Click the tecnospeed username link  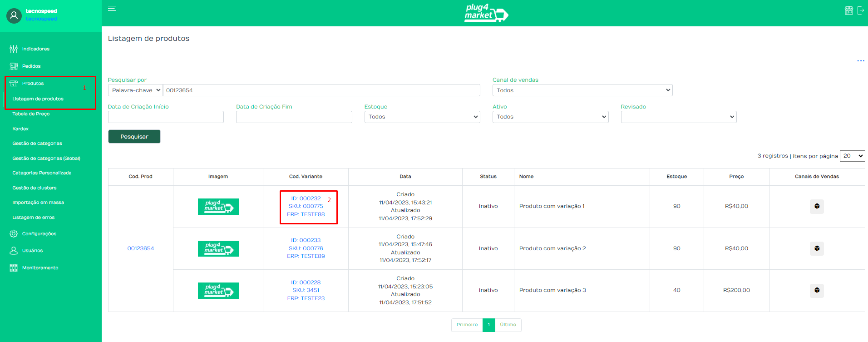pyautogui.click(x=41, y=19)
